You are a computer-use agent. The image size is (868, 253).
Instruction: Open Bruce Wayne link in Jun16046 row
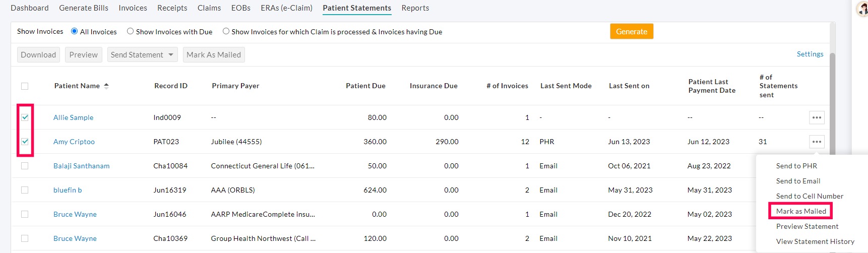75,214
